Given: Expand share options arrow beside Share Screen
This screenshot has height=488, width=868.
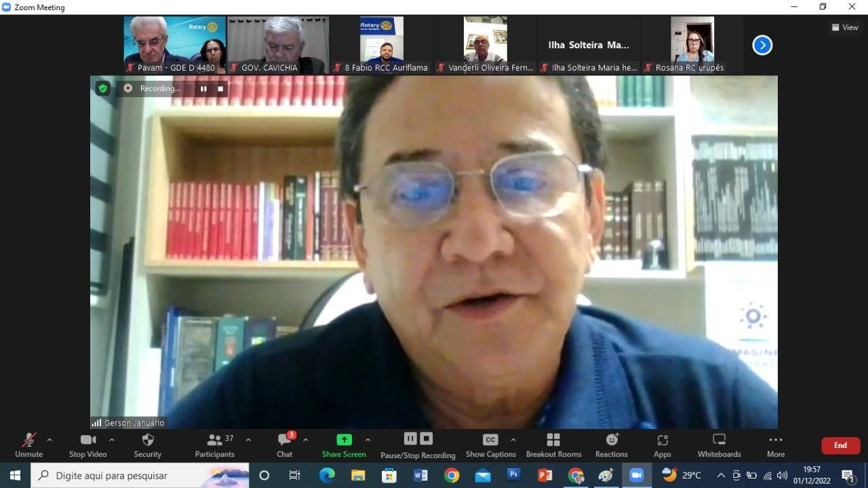Looking at the screenshot, I should [368, 440].
